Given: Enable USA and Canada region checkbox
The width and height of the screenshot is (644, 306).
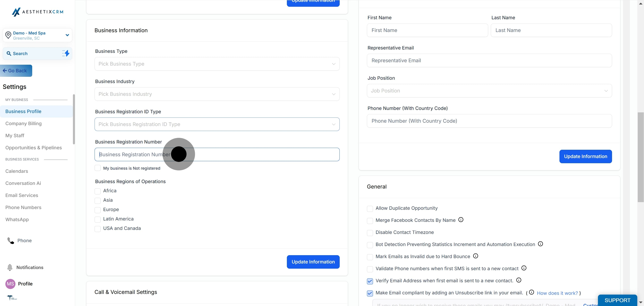Looking at the screenshot, I should pyautogui.click(x=97, y=229).
